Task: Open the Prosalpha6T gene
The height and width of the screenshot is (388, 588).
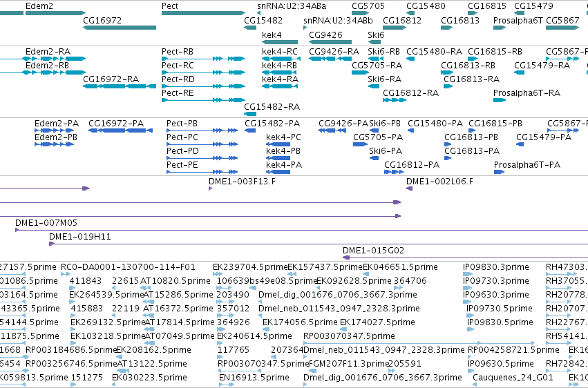Action: tap(500, 28)
